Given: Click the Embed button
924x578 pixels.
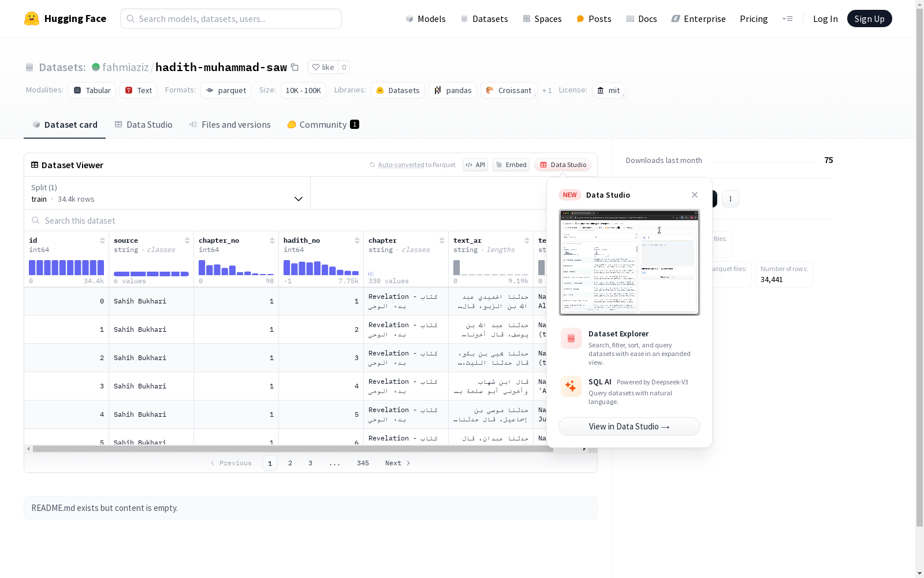Looking at the screenshot, I should [511, 165].
